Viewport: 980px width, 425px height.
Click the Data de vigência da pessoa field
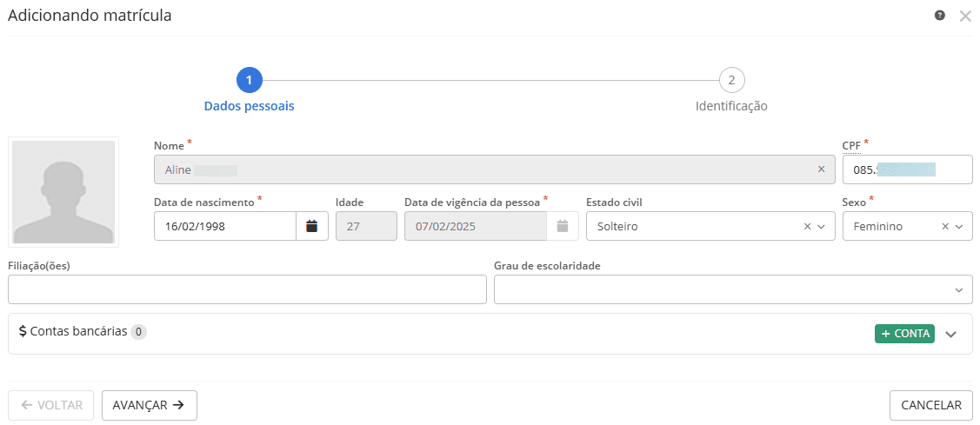point(476,226)
